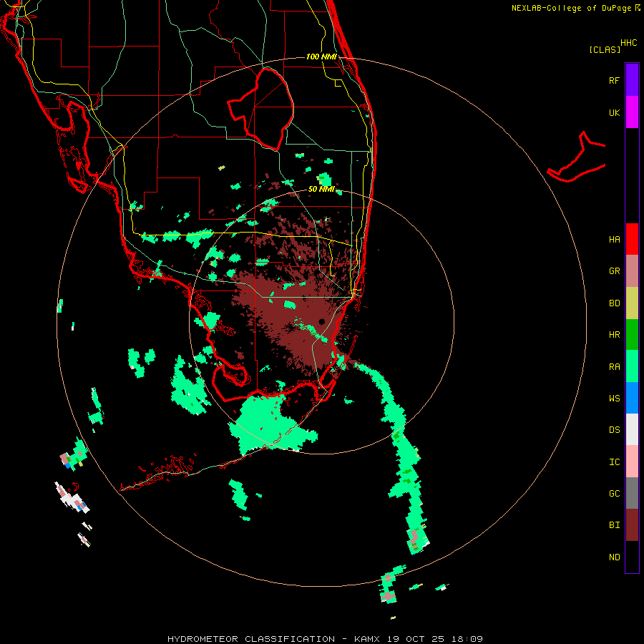The image size is (644, 644).
Task: Click the BI brown legend swatch
Action: (632, 525)
